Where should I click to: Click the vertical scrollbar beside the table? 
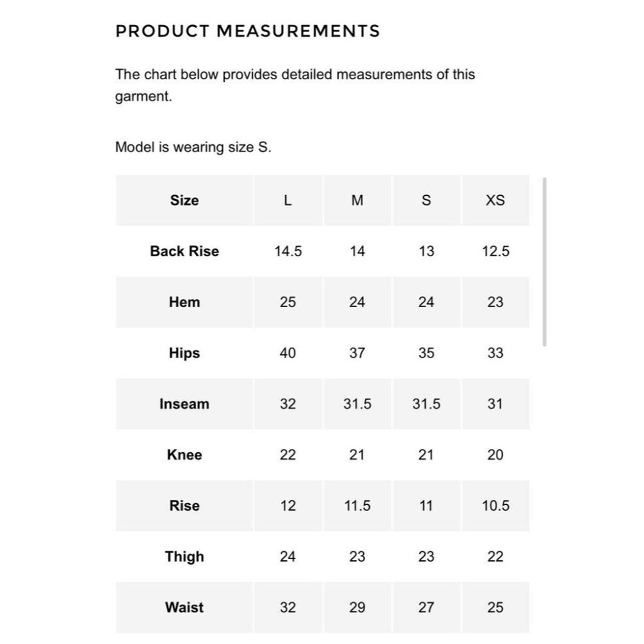[x=544, y=261]
